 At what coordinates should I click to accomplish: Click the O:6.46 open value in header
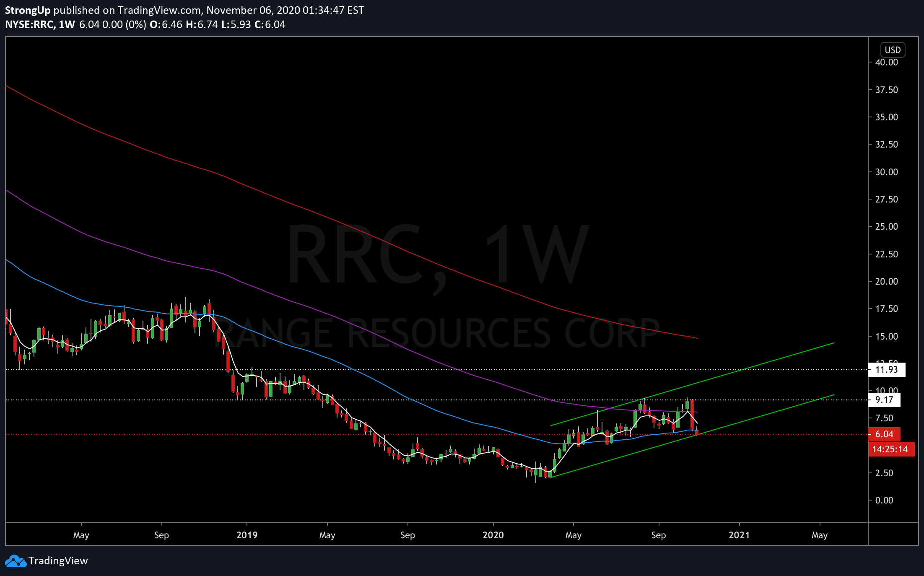166,24
